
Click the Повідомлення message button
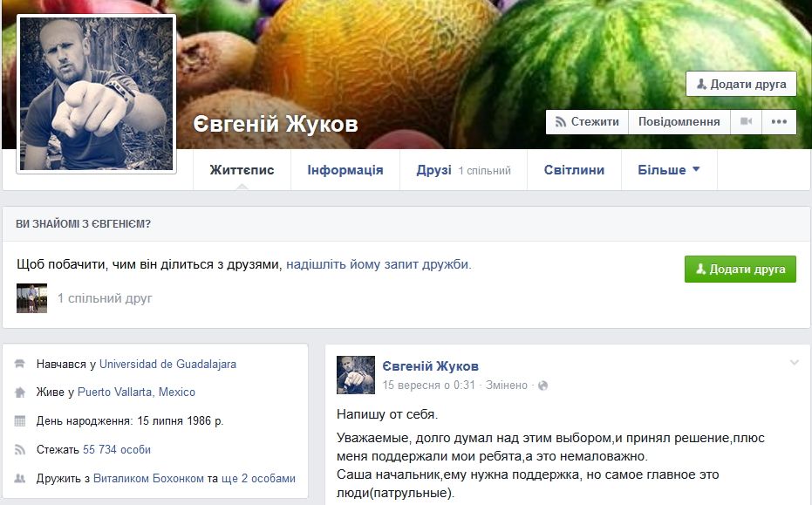click(x=679, y=122)
